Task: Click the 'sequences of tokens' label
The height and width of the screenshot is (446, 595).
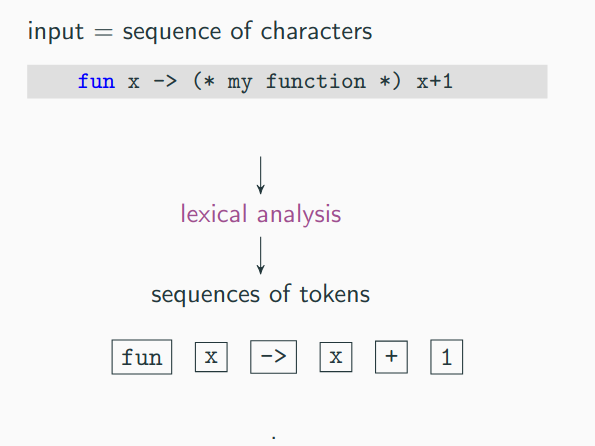Action: [260, 295]
